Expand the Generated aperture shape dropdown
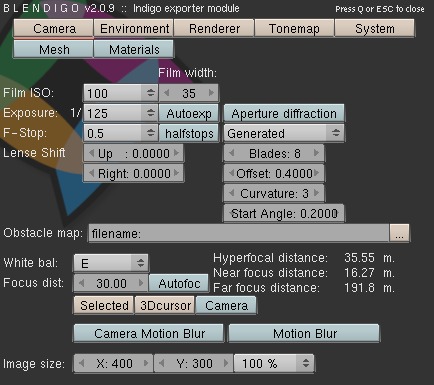The width and height of the screenshot is (434, 385). (284, 133)
